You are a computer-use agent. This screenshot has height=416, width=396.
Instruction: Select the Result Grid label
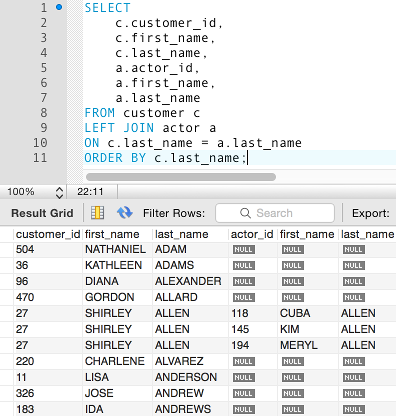click(42, 213)
